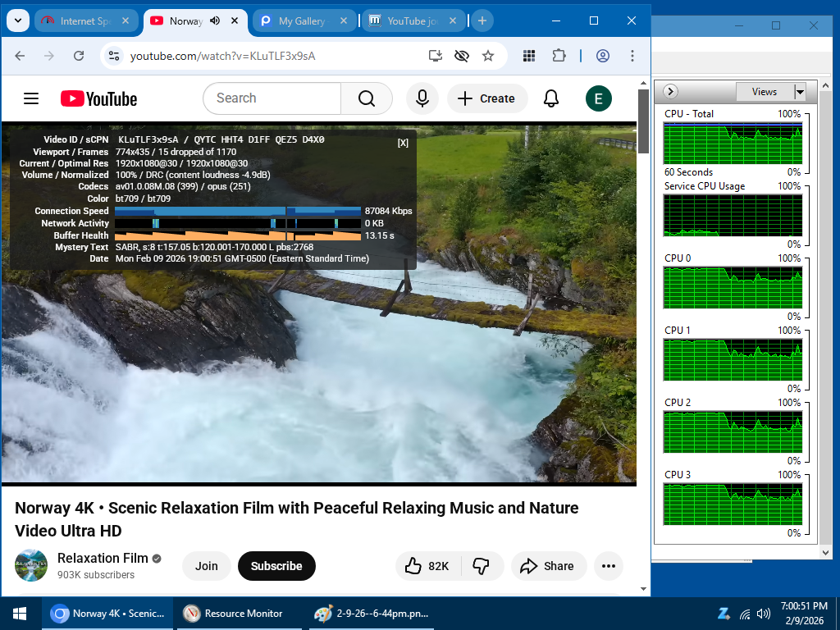Open the E account avatar menu
Image resolution: width=840 pixels, height=630 pixels.
598,98
